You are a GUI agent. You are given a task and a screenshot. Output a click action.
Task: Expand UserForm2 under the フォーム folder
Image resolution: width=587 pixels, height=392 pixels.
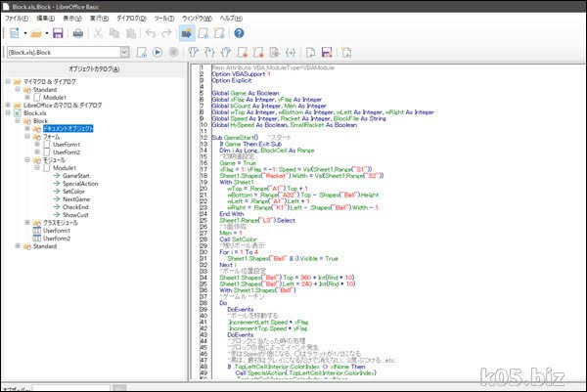[x=37, y=152]
